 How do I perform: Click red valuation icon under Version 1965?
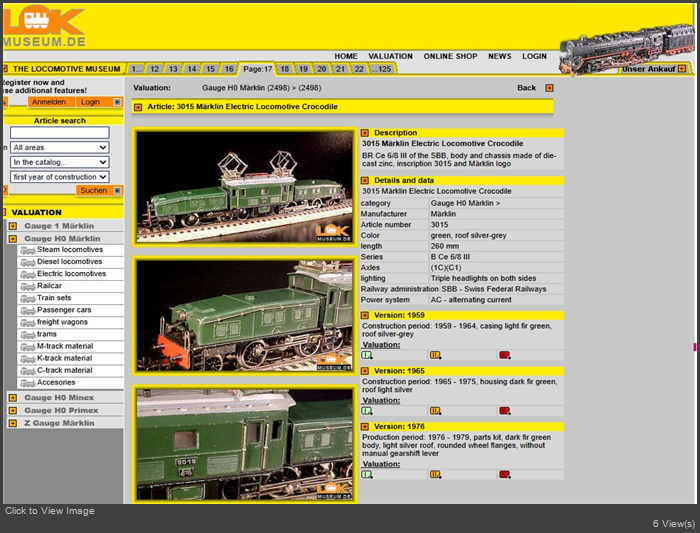505,411
